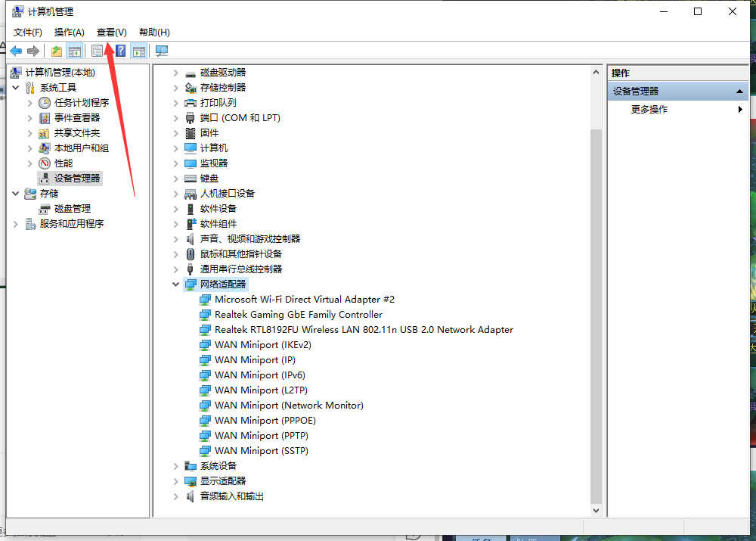Image resolution: width=756 pixels, height=541 pixels.
Task: Click the Properties toolbar icon
Action: [97, 51]
